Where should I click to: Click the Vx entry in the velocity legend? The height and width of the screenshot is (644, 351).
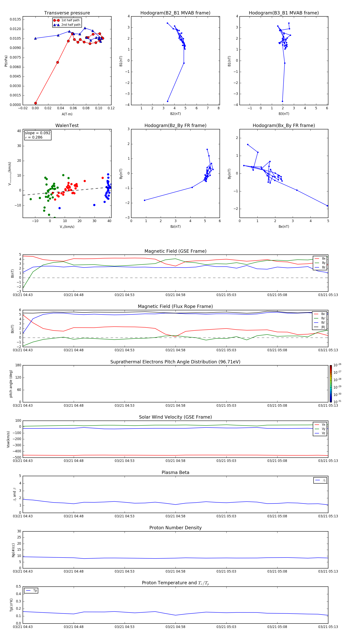tap(320, 424)
